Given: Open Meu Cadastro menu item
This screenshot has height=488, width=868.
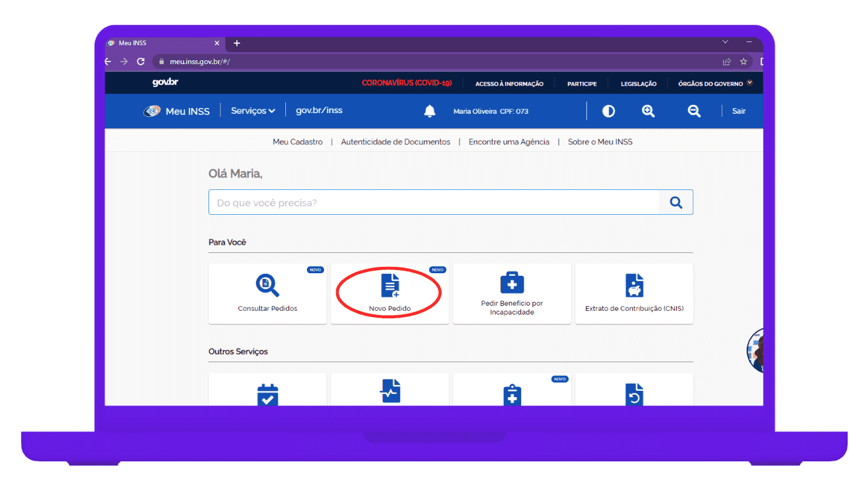Looking at the screenshot, I should [297, 142].
